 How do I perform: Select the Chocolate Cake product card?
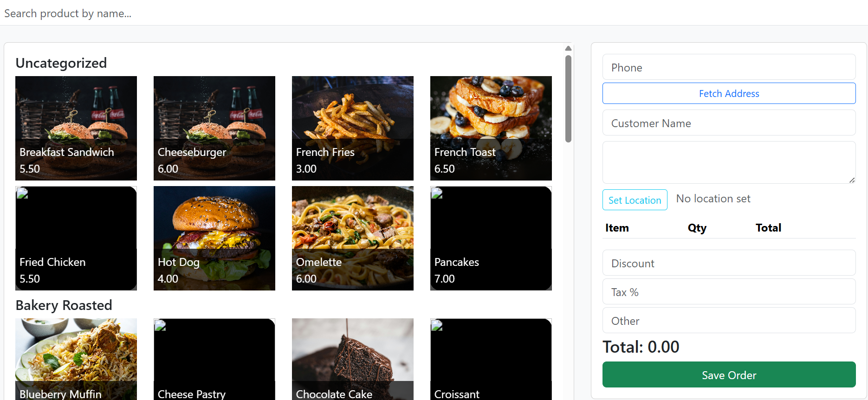(353, 359)
